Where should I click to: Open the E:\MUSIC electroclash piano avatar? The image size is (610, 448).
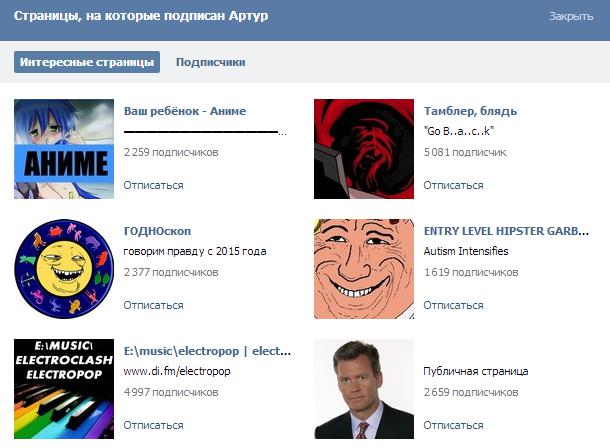pos(64,389)
